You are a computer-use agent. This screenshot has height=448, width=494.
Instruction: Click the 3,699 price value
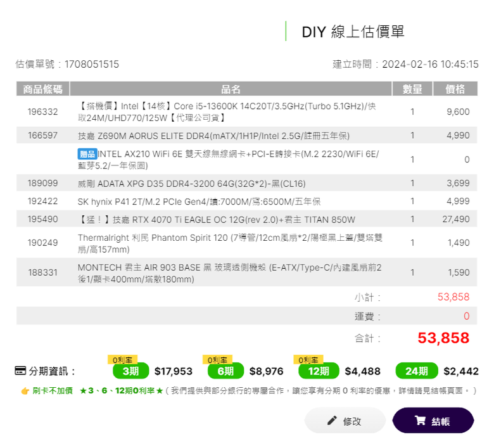coord(458,183)
